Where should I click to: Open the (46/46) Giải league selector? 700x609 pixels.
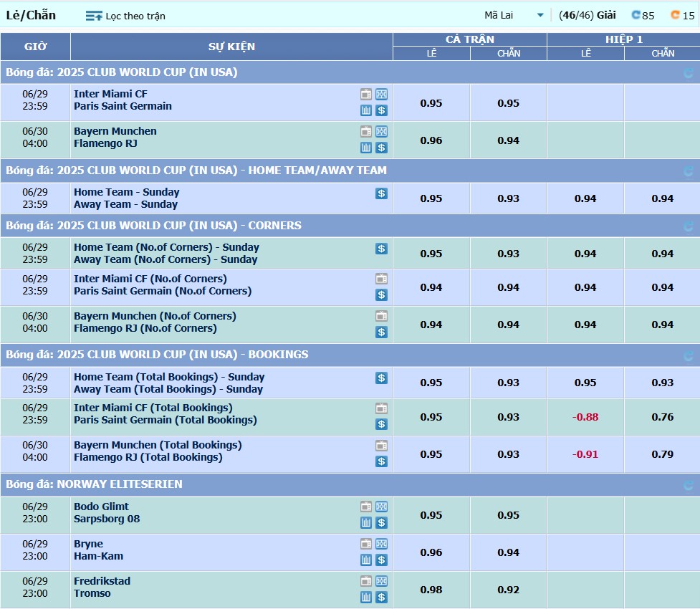pos(587,15)
